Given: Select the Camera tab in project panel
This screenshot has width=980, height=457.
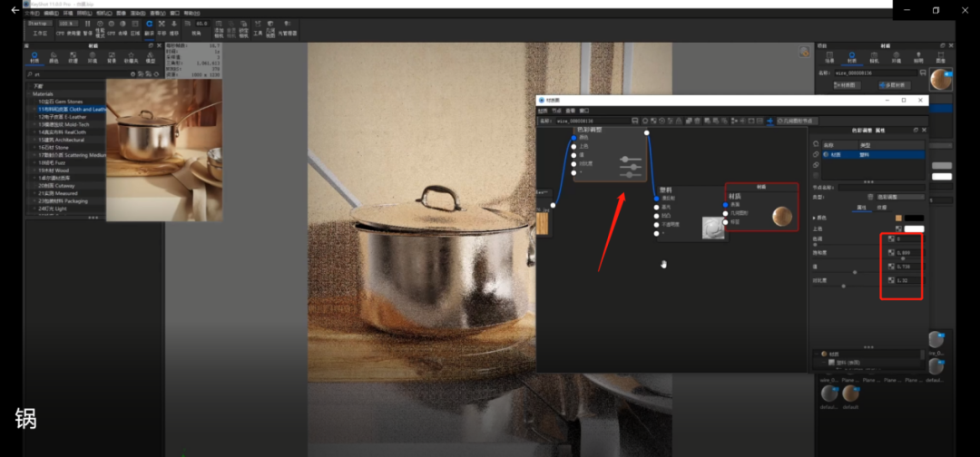Looking at the screenshot, I should click(874, 56).
